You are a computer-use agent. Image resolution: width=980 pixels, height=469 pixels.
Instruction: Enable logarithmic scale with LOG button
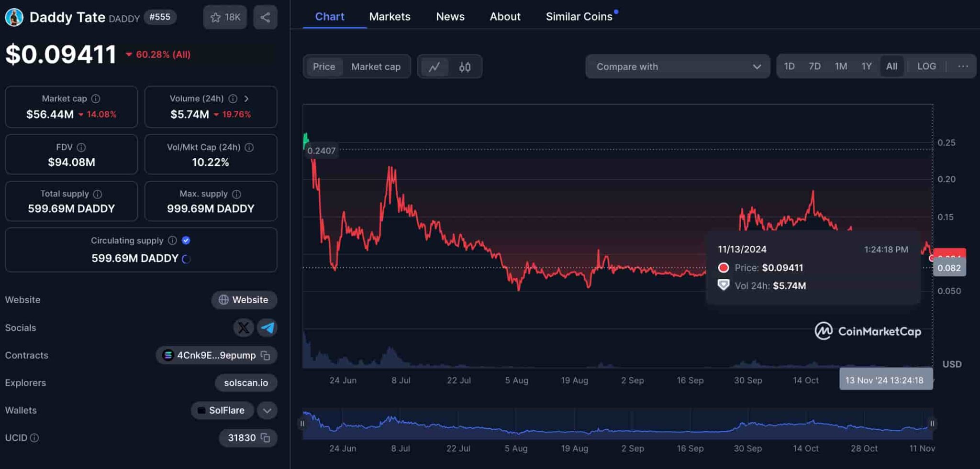926,66
